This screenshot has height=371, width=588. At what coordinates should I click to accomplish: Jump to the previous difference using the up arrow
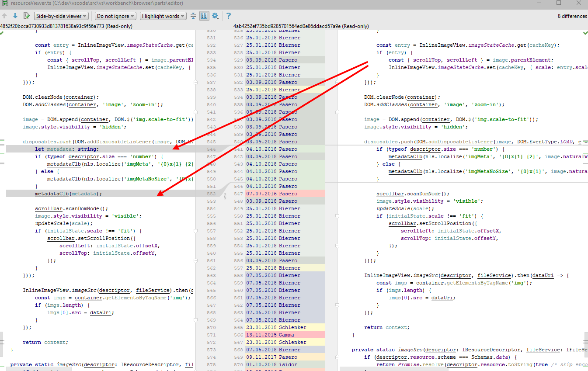tap(4, 15)
